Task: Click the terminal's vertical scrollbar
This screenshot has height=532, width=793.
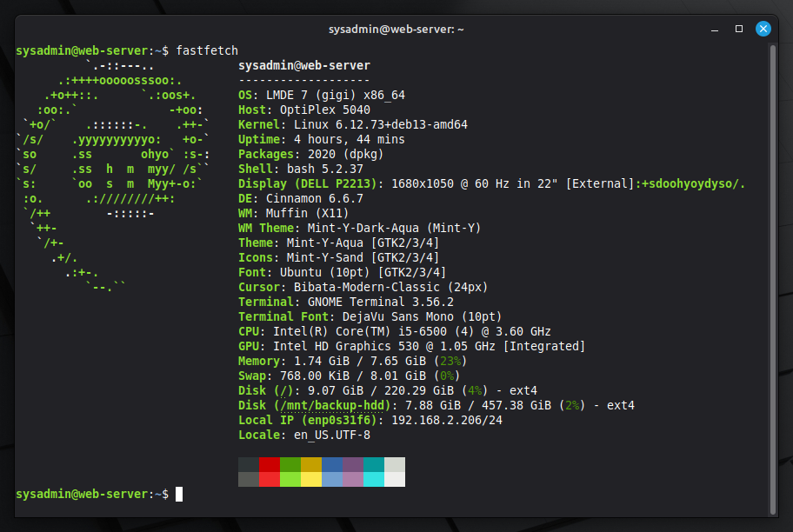Action: (773, 261)
